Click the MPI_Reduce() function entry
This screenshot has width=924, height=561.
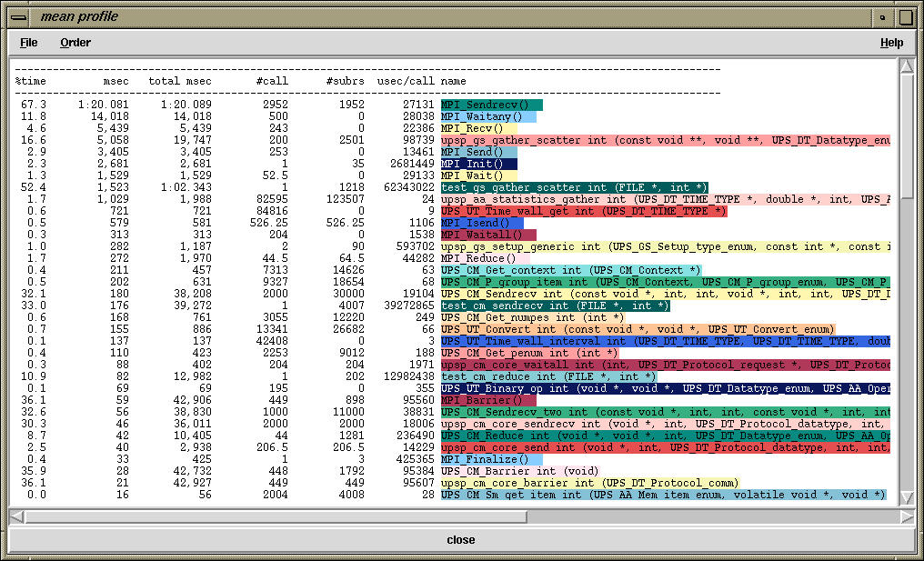pos(486,258)
